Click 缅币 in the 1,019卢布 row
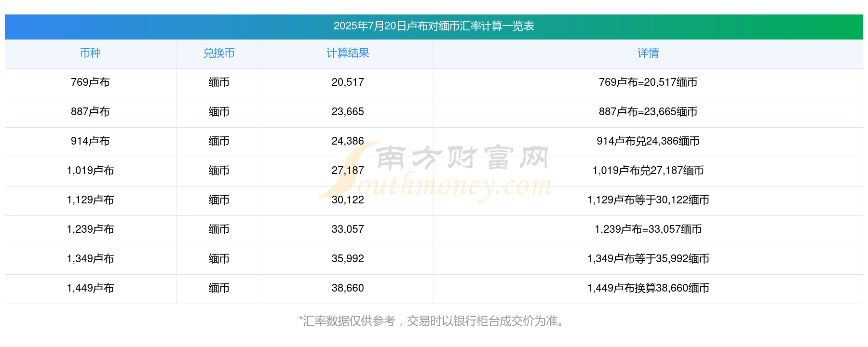Image resolution: width=868 pixels, height=347 pixels. pyautogui.click(x=219, y=171)
